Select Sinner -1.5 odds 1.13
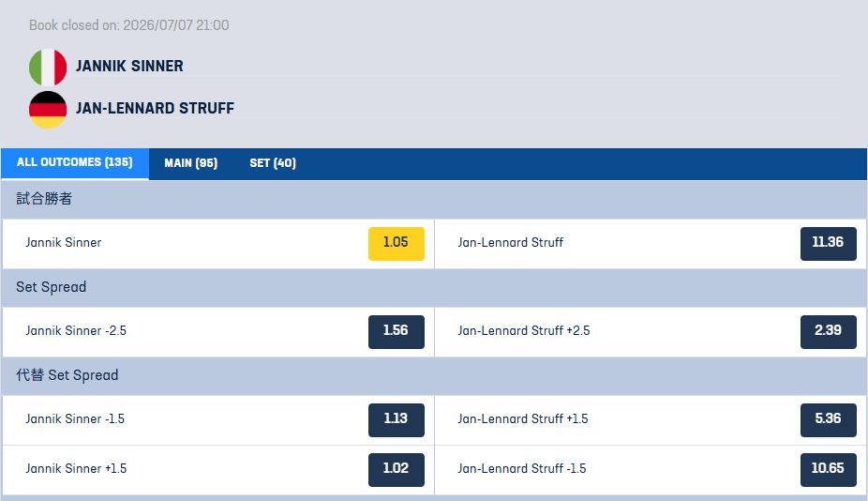 [x=397, y=419]
